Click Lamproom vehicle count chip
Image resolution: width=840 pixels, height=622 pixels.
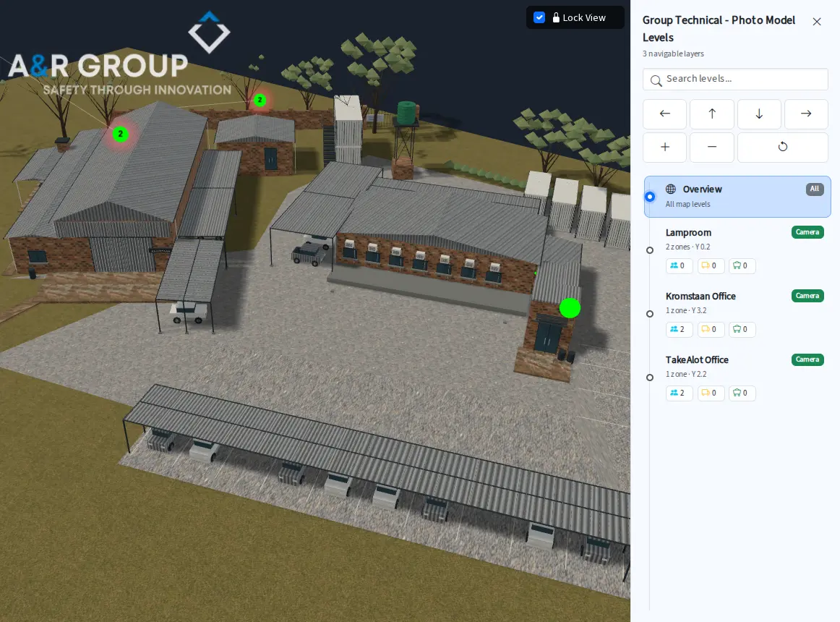click(x=711, y=265)
